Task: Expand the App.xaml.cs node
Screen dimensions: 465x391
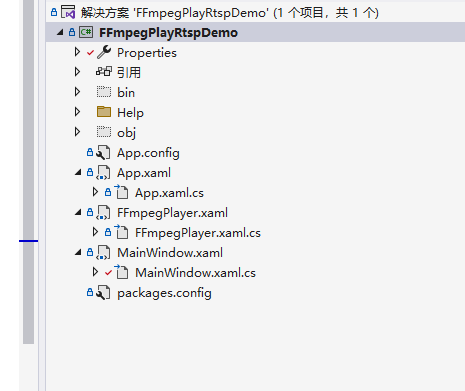Action: pyautogui.click(x=95, y=192)
